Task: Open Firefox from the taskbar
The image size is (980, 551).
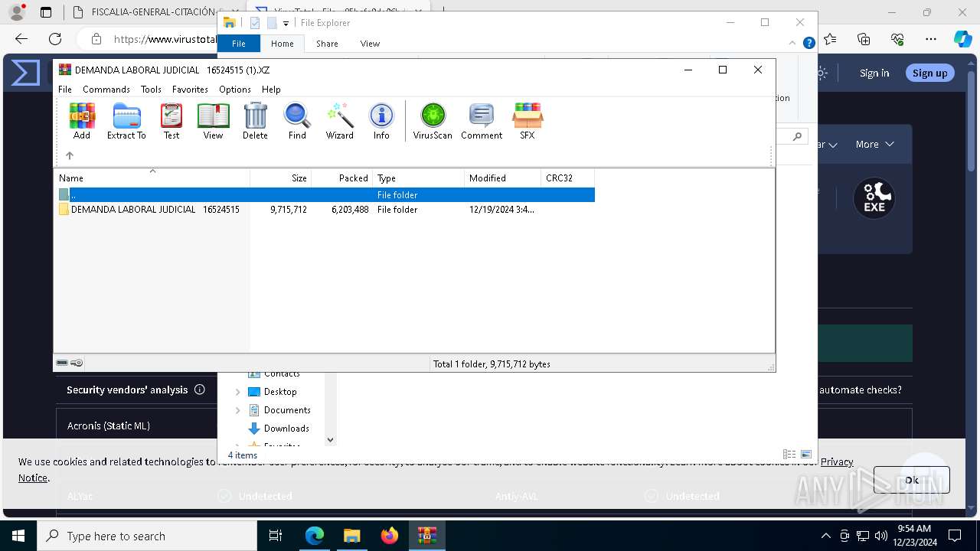Action: tap(390, 536)
